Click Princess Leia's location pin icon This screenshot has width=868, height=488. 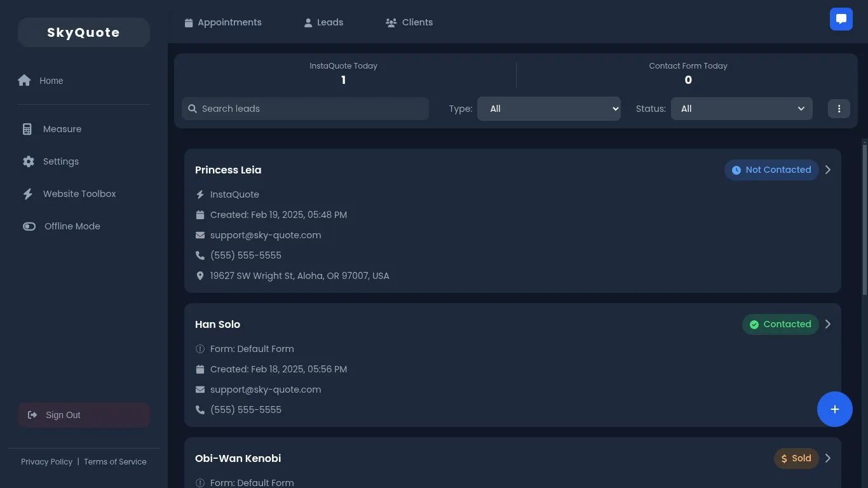coord(200,276)
